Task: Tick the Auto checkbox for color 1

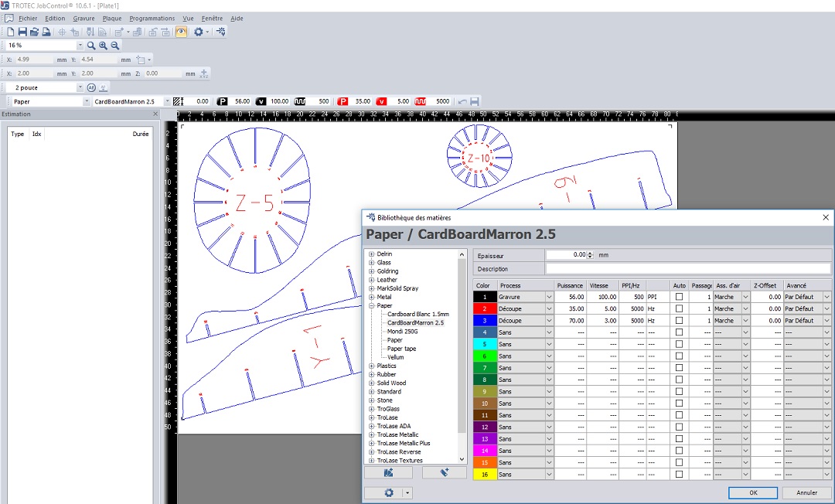Action: 679,297
